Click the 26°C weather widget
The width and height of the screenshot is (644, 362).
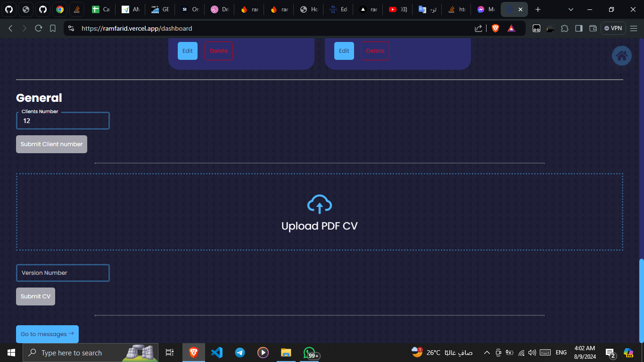441,353
